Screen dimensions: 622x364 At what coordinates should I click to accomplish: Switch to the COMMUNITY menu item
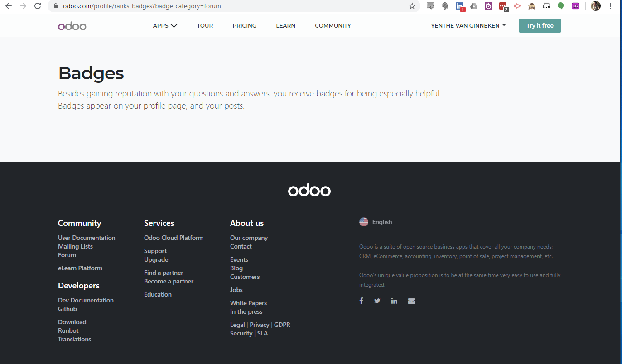(333, 26)
